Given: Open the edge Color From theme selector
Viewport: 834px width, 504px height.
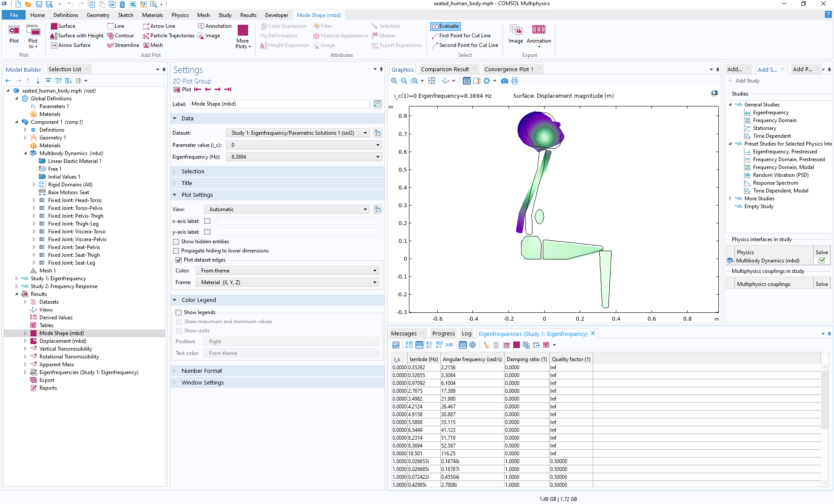Looking at the screenshot, I should (287, 271).
